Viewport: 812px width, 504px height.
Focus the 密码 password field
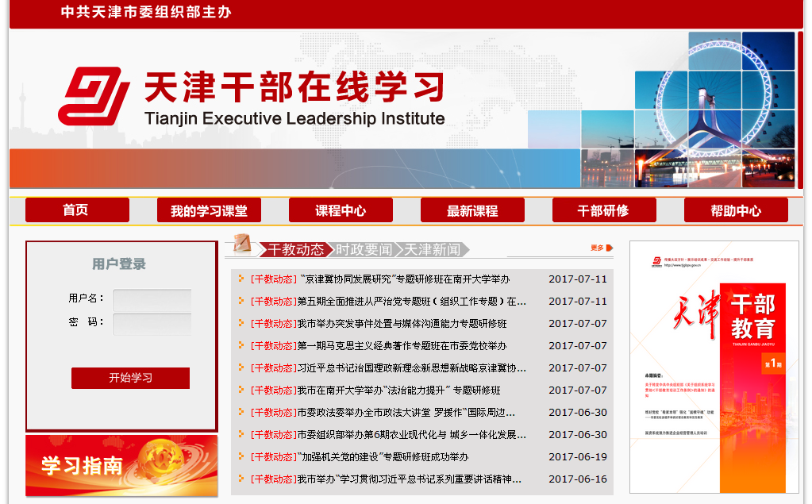tap(152, 324)
